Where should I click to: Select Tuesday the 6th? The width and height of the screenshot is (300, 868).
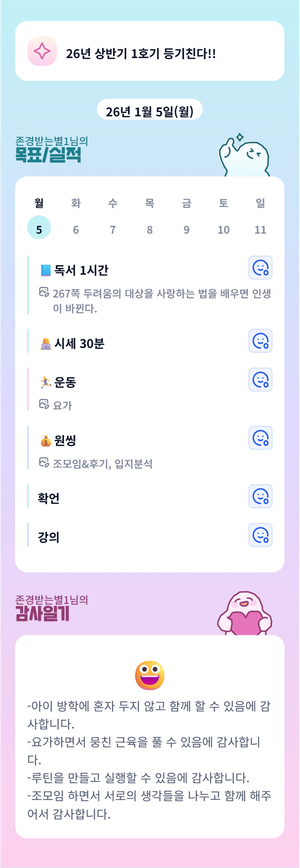point(76,229)
